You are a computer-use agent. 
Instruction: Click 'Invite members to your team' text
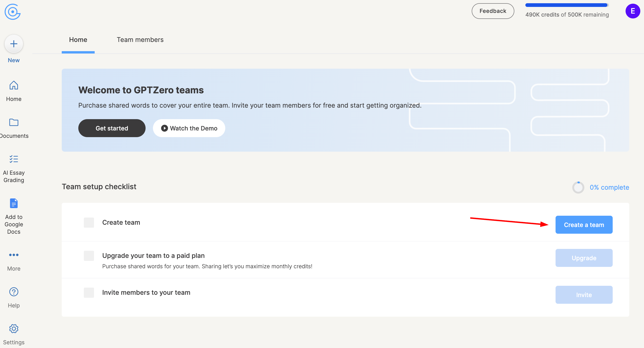(146, 292)
